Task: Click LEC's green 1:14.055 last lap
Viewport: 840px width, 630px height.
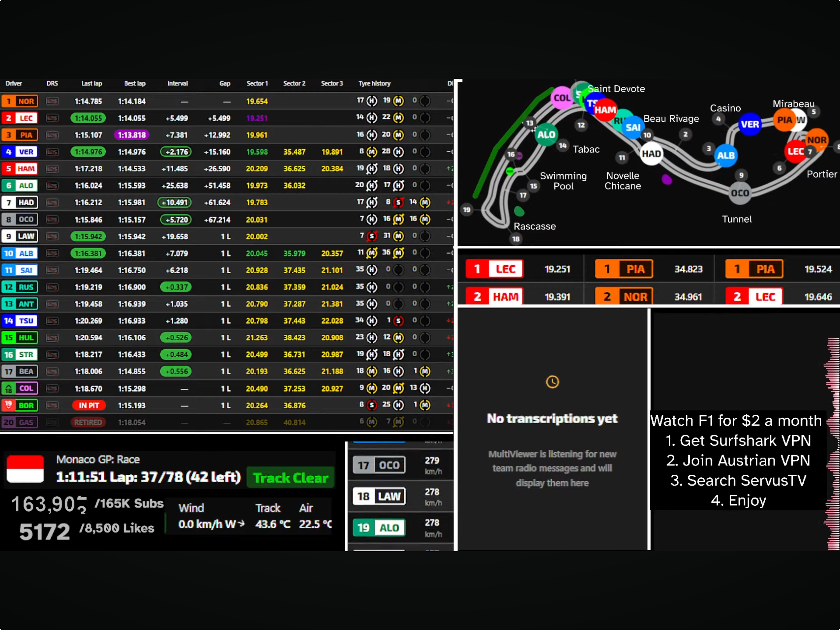Action: [x=88, y=118]
